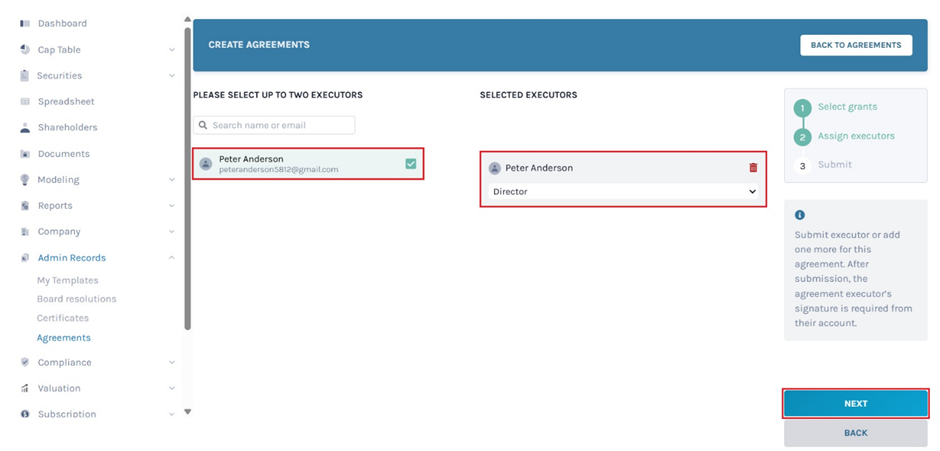Click the Securities clipboard icon
This screenshot has height=451, width=940.
25,75
